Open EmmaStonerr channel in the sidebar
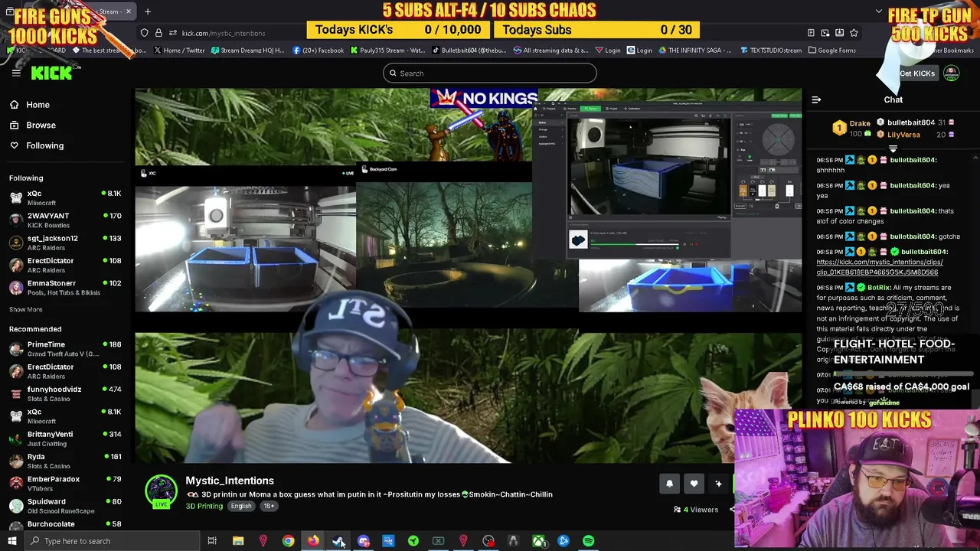Screen dimensions: 980x551 (x=65, y=287)
